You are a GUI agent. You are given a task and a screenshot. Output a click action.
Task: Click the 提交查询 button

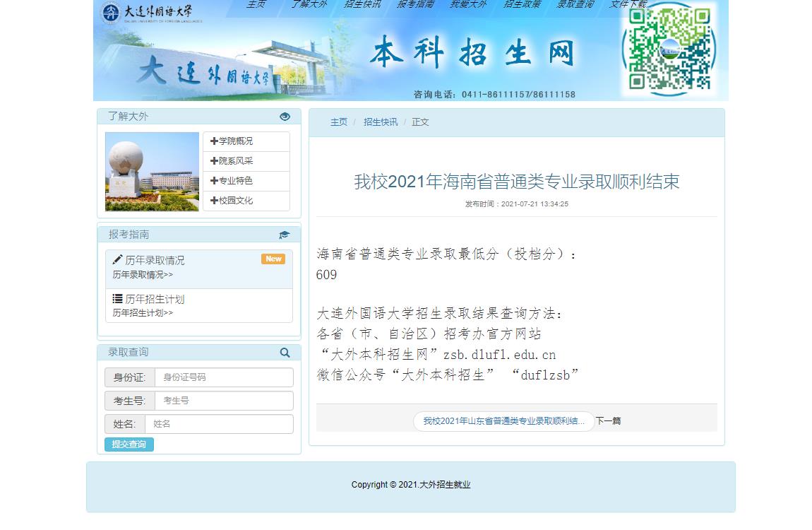(129, 444)
